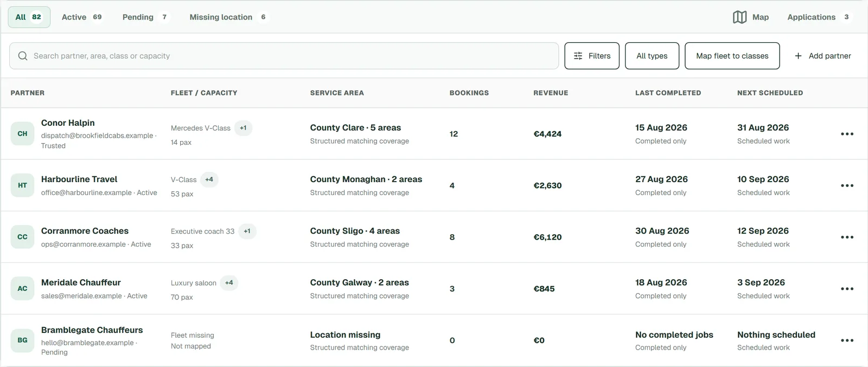
Task: Open more options for Conor Halpin
Action: (x=847, y=134)
